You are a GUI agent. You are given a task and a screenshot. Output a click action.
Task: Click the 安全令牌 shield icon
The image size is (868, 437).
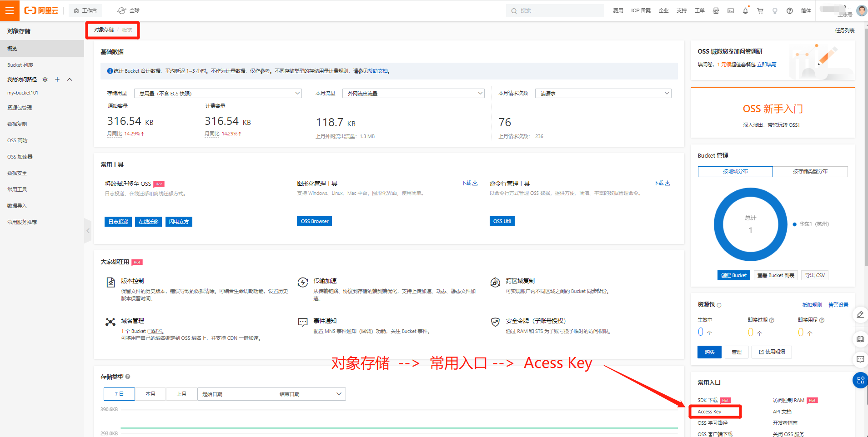click(x=495, y=322)
